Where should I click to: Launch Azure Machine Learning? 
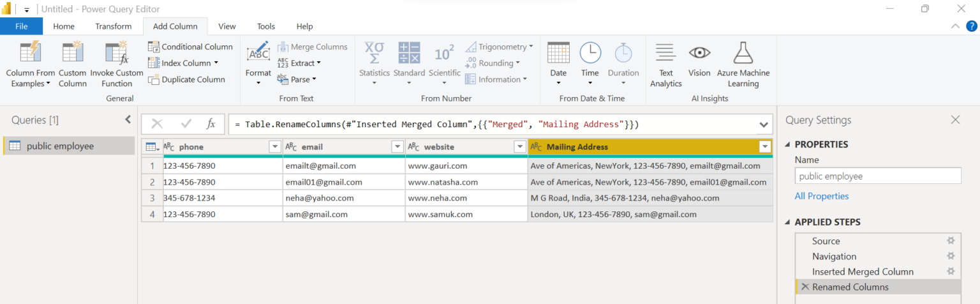[x=743, y=65]
